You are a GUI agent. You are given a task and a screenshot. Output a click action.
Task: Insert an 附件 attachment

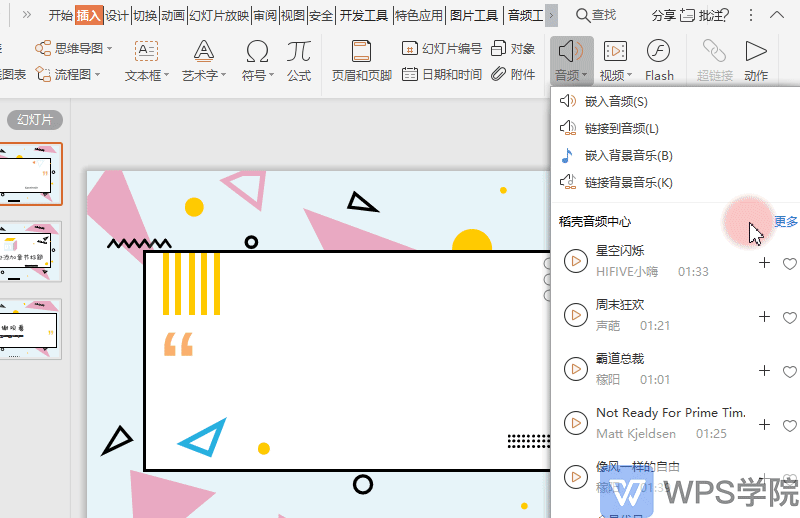[513, 75]
